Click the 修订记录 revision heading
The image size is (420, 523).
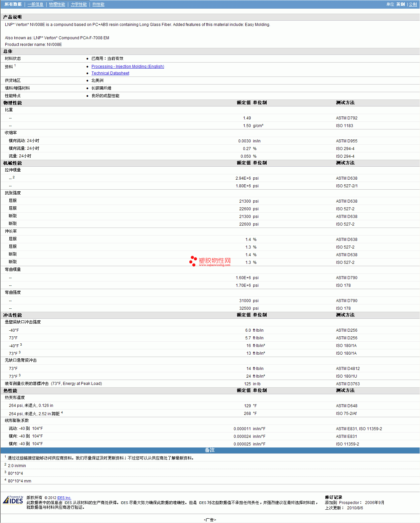pos(333,497)
